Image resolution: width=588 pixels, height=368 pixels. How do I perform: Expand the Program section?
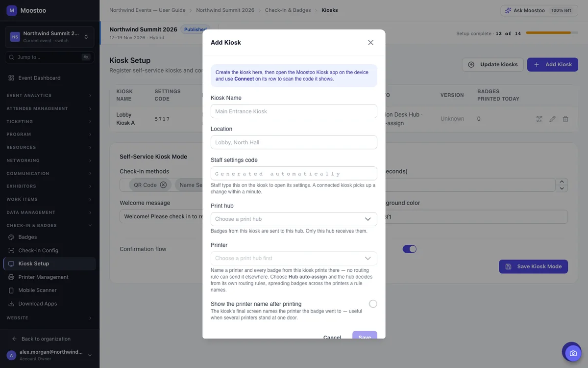tap(49, 134)
